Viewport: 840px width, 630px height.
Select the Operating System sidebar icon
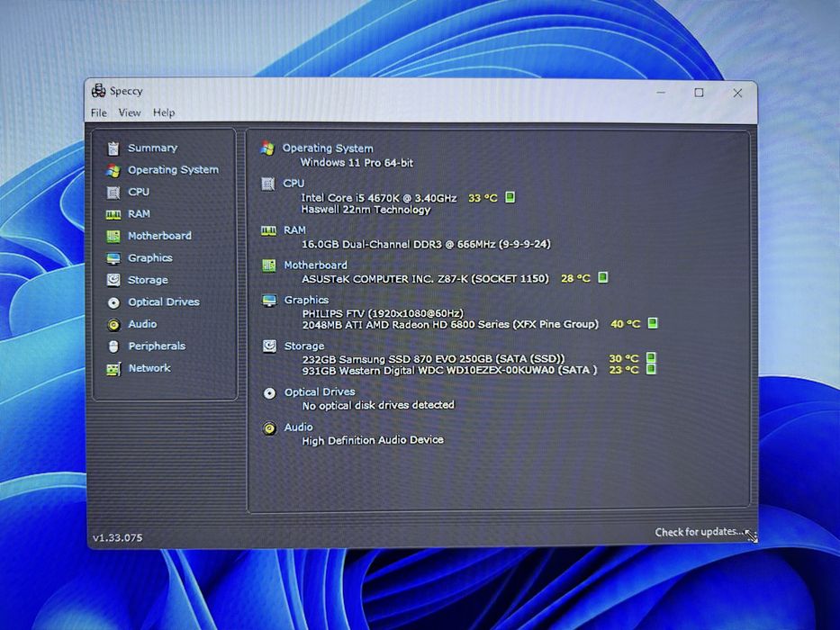coord(113,170)
